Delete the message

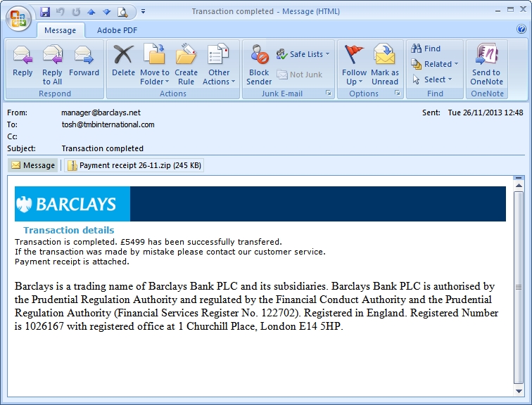[123, 61]
